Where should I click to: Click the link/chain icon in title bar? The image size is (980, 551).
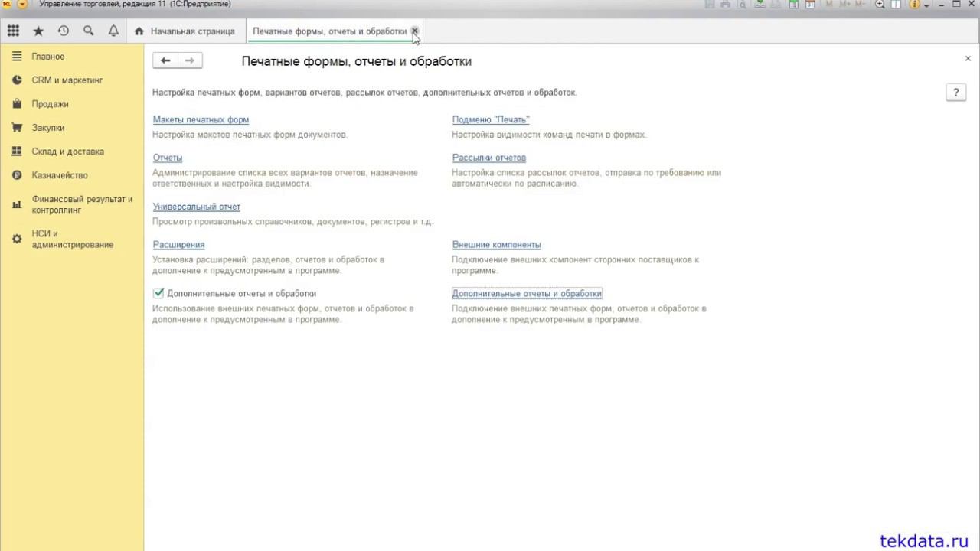pos(760,5)
